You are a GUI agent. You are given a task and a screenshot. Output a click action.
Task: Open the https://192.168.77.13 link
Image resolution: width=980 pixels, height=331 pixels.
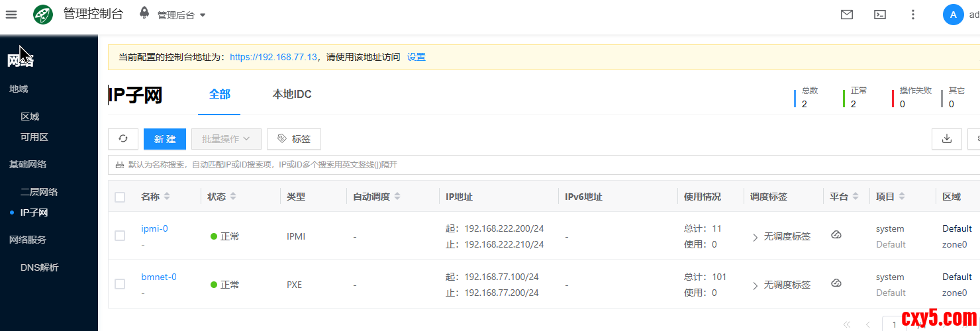tap(273, 57)
